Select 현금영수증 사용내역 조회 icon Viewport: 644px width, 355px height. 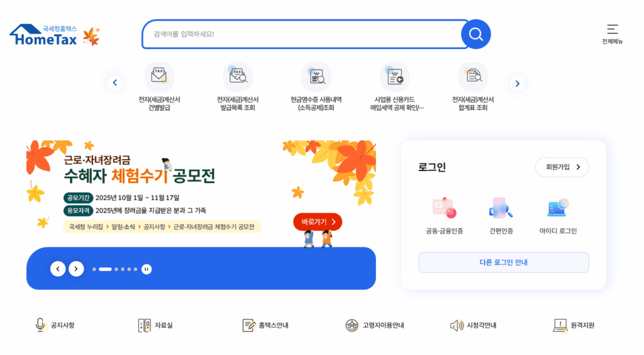click(x=316, y=77)
